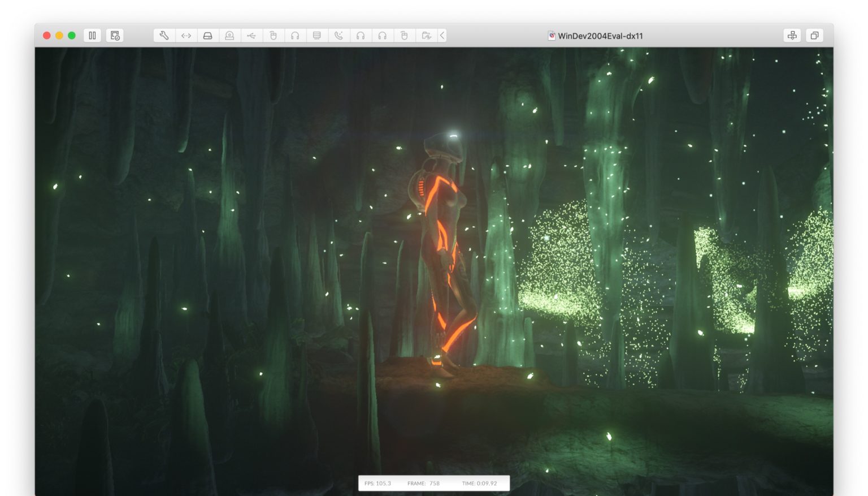
Task: Pause the running virtual machine
Action: (92, 36)
